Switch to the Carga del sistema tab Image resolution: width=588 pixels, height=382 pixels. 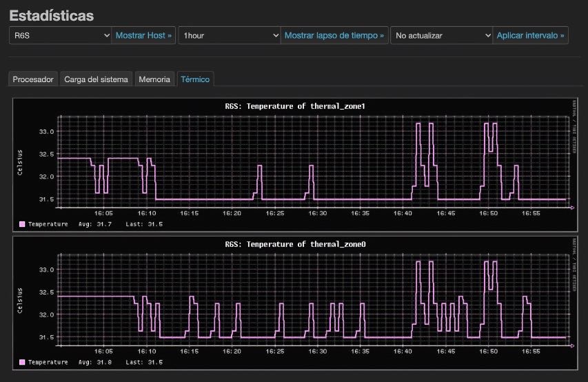(96, 79)
